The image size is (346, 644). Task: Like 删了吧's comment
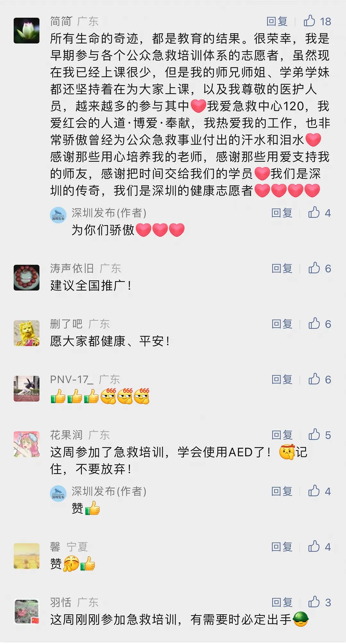(x=319, y=324)
